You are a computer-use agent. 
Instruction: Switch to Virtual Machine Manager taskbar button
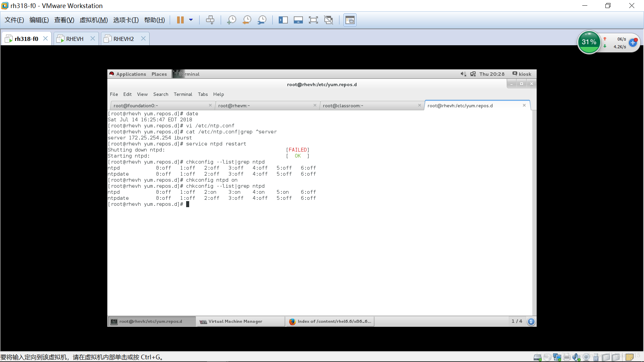click(240, 321)
